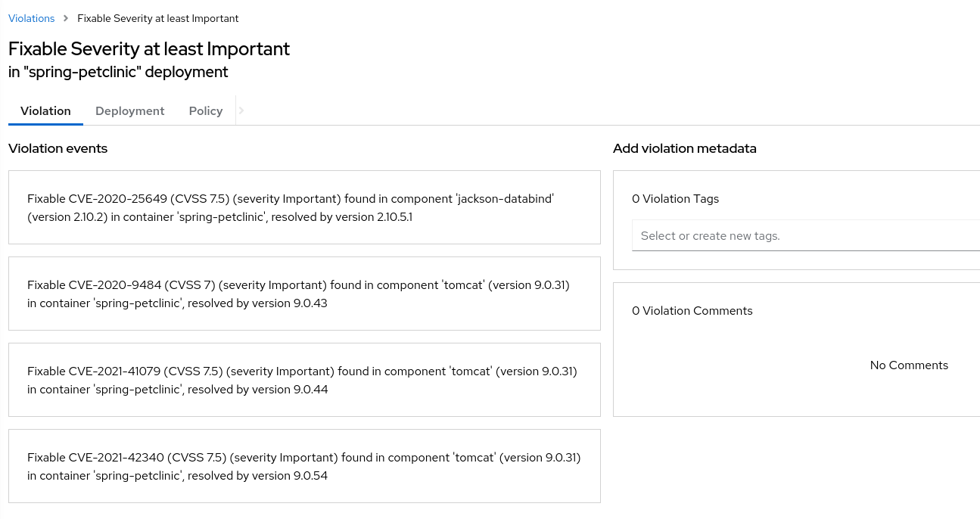Click the 'No Comments' placeholder text
Viewport: 980px width, 519px height.
(x=909, y=365)
